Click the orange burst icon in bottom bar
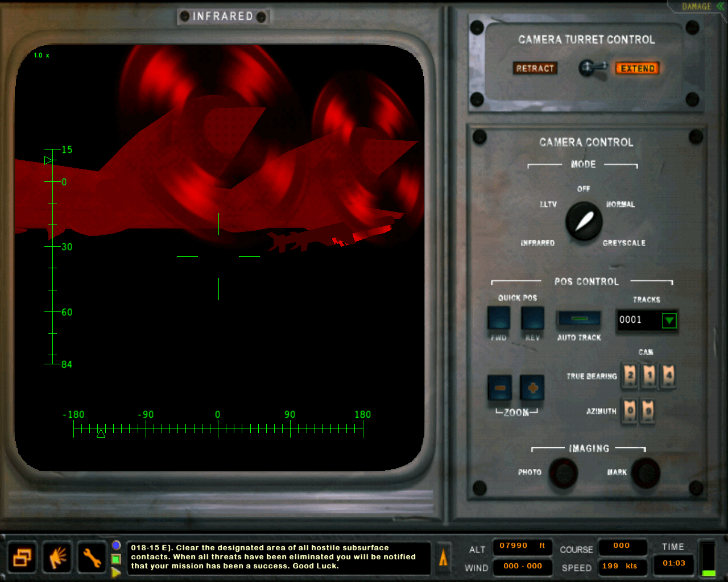The width and height of the screenshot is (728, 582). coord(57,558)
